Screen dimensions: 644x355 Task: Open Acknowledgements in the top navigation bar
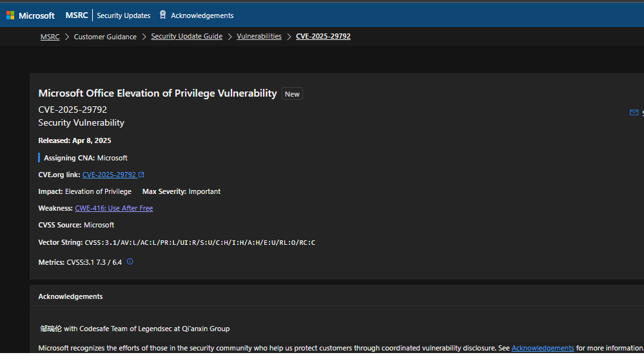click(x=202, y=15)
